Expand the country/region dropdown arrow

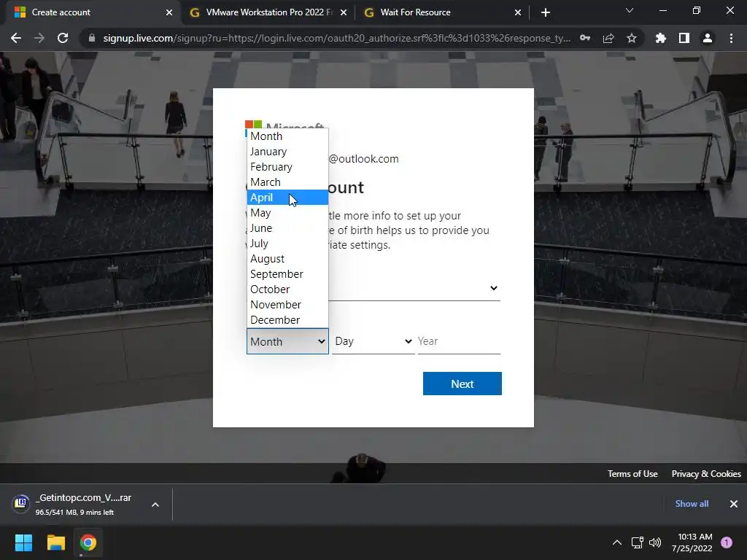494,288
